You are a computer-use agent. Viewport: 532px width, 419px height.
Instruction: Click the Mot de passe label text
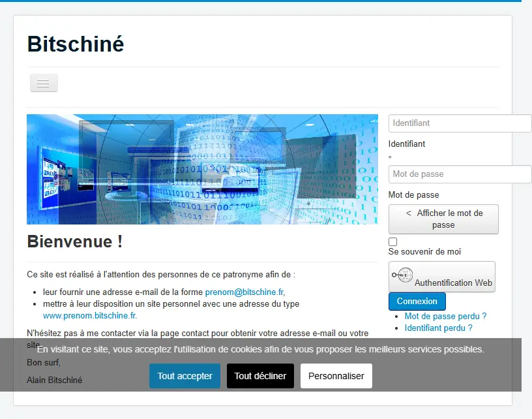[413, 195]
